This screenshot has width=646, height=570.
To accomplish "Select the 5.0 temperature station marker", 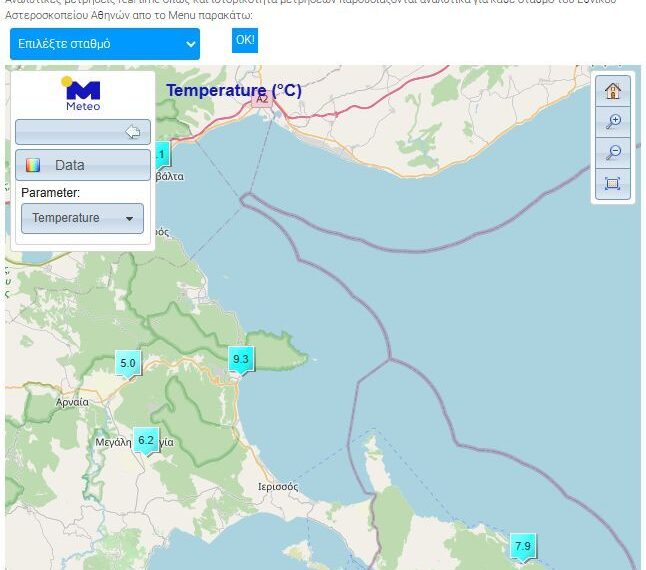I will [x=127, y=364].
